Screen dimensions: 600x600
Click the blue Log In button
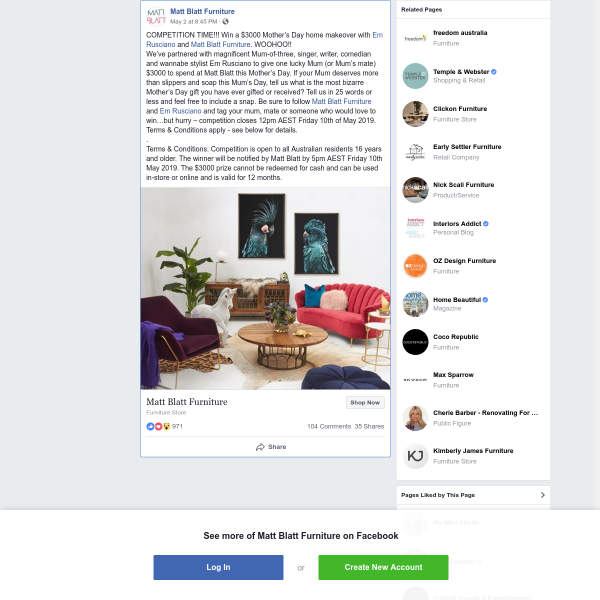218,567
